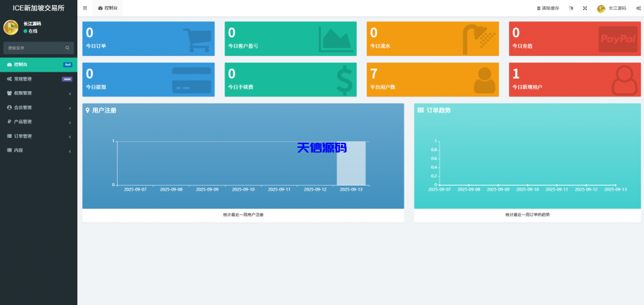Click the user silhouette icon on 平台用户数 card

(483, 80)
